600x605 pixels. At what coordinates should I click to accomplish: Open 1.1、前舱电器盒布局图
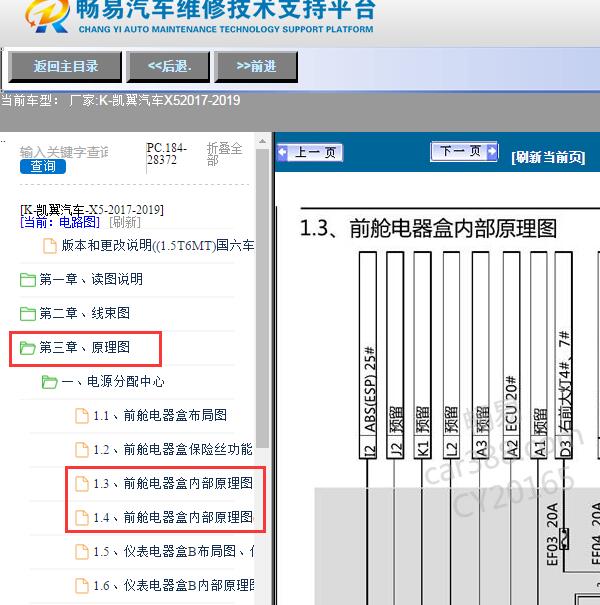click(160, 415)
